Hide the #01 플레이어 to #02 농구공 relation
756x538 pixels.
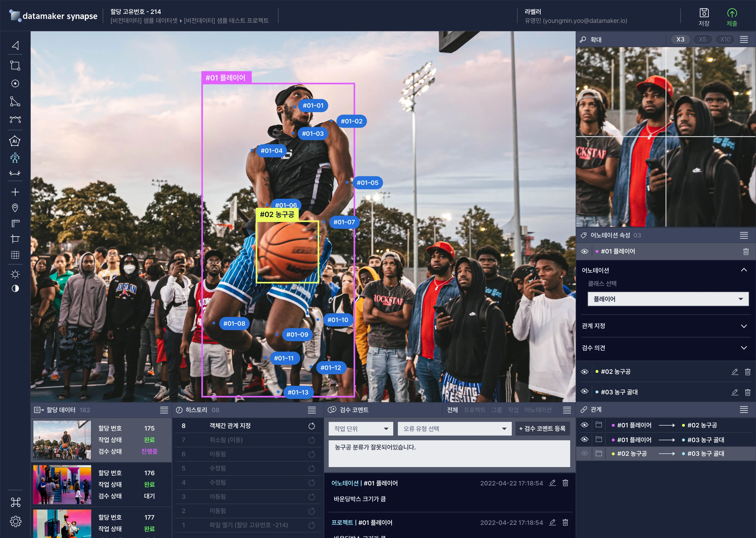tap(585, 425)
